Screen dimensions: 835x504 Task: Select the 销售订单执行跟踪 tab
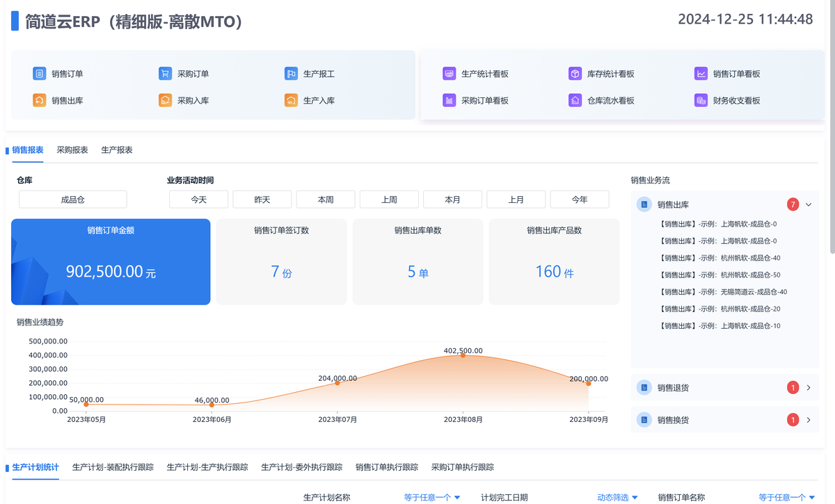(x=387, y=468)
